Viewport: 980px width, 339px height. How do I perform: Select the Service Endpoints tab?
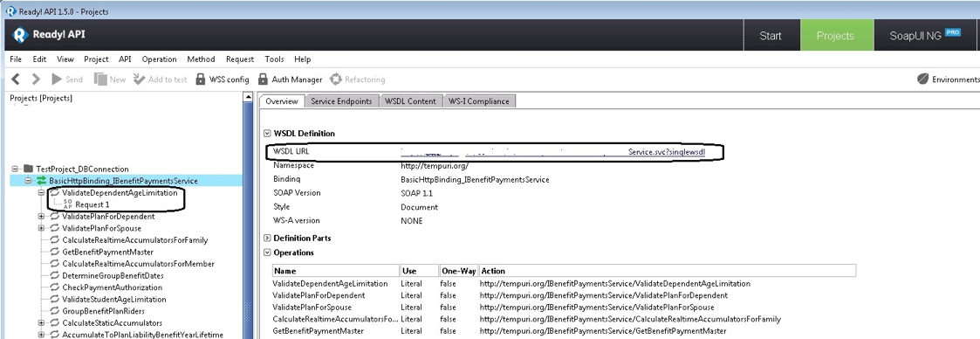342,101
